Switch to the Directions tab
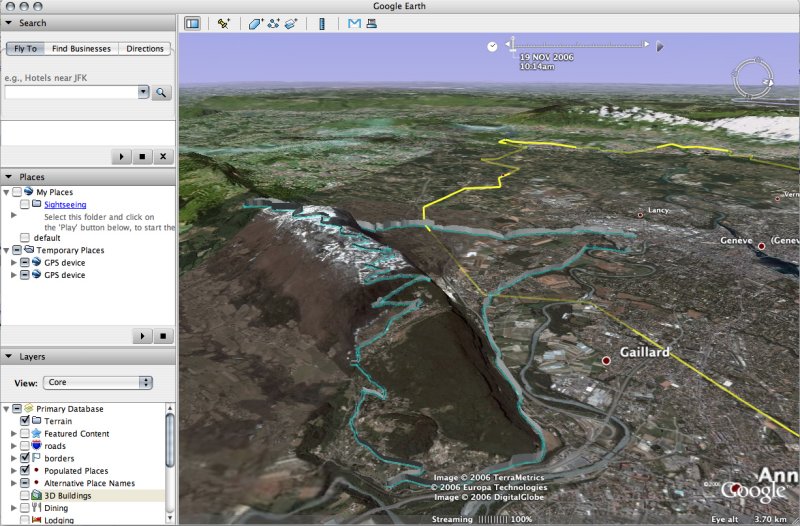Viewport: 800px width, 526px height. click(x=145, y=48)
